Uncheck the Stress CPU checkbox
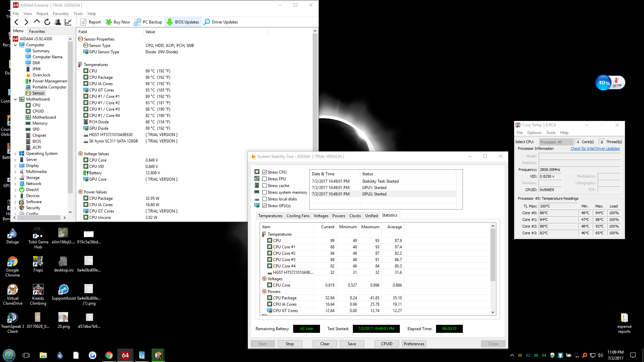This screenshot has height=362, width=644. click(265, 172)
